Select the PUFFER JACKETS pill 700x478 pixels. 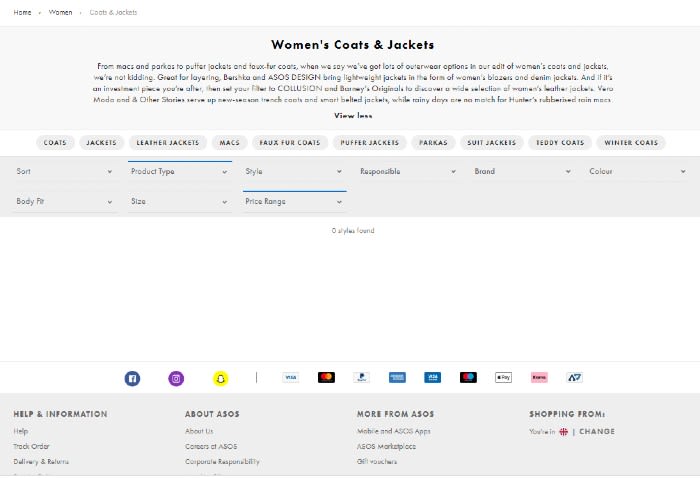click(370, 143)
